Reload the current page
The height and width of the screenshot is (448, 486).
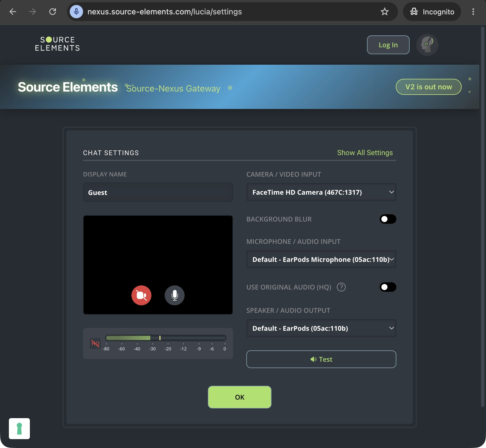point(53,12)
